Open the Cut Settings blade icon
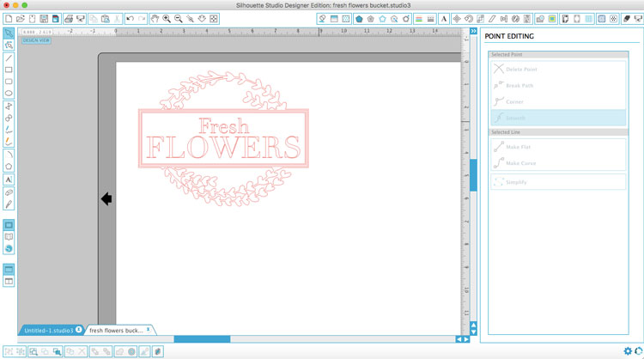Image resolution: width=644 pixels, height=359 pixels. [626, 19]
